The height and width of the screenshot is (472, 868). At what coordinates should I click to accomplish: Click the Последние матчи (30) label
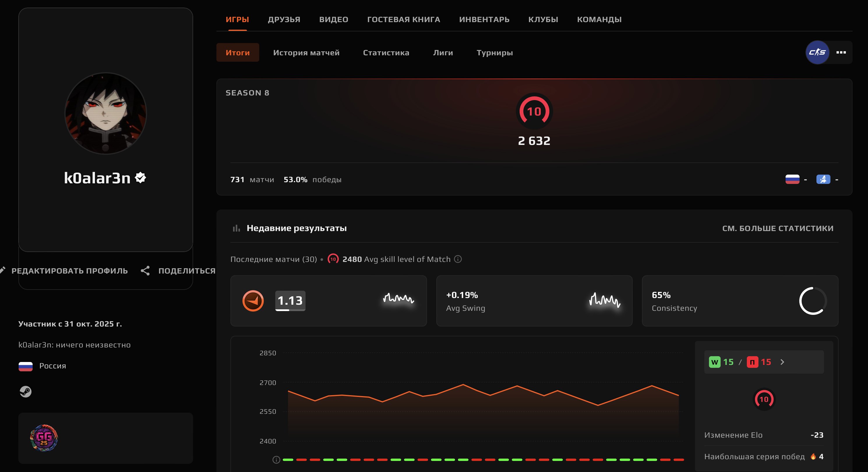274,259
